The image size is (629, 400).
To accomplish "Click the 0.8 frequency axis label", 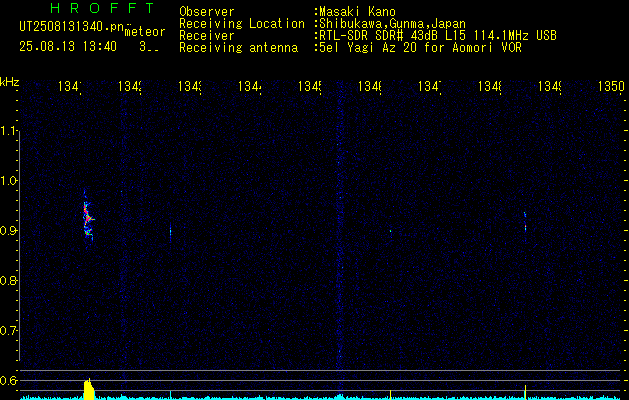I will [8, 281].
